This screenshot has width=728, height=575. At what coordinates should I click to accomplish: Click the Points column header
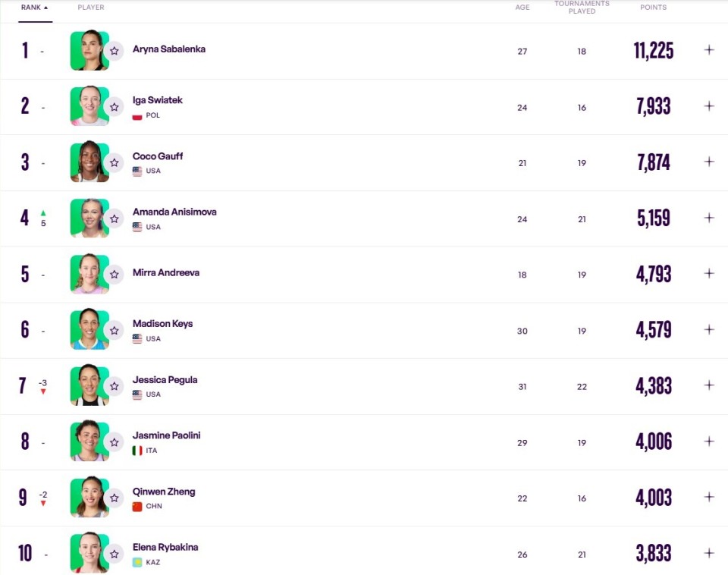point(653,8)
